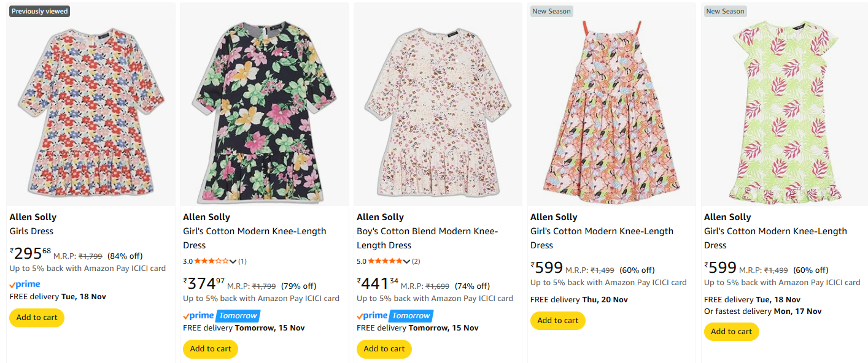The image size is (868, 363).
Task: Expand the 3.0 star rating dropdown arrow
Action: (233, 262)
